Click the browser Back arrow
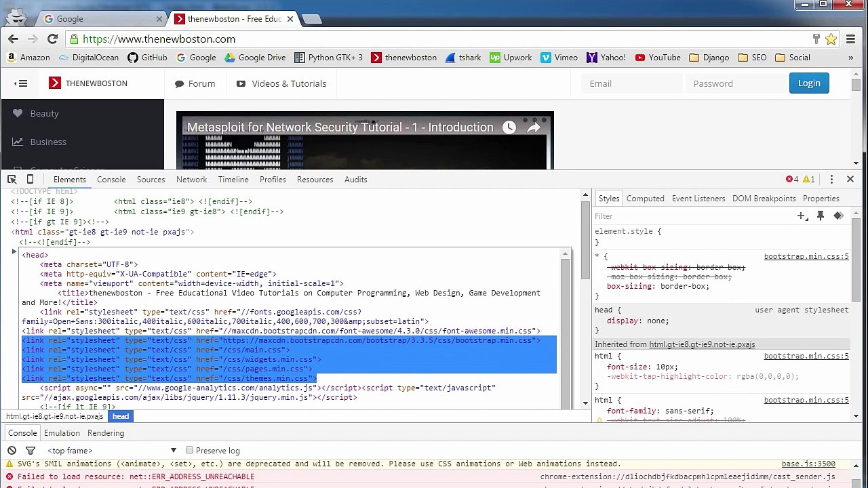 point(14,39)
